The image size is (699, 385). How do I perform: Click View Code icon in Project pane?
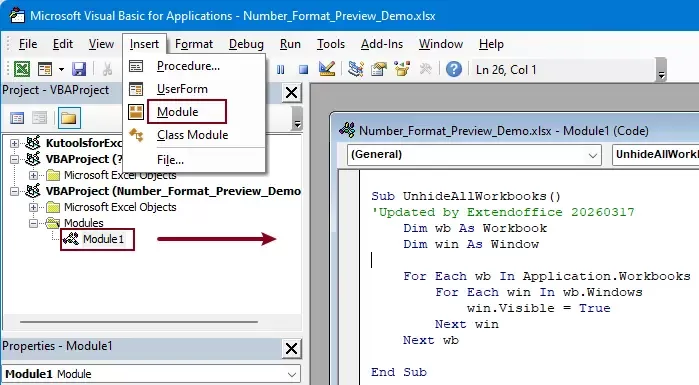point(17,118)
